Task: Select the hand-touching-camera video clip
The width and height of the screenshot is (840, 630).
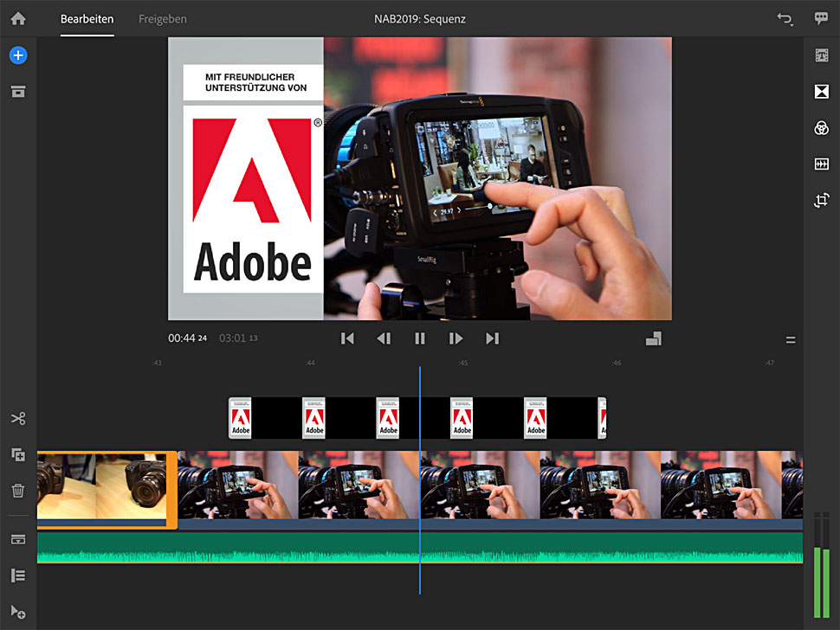Action: pos(489,489)
